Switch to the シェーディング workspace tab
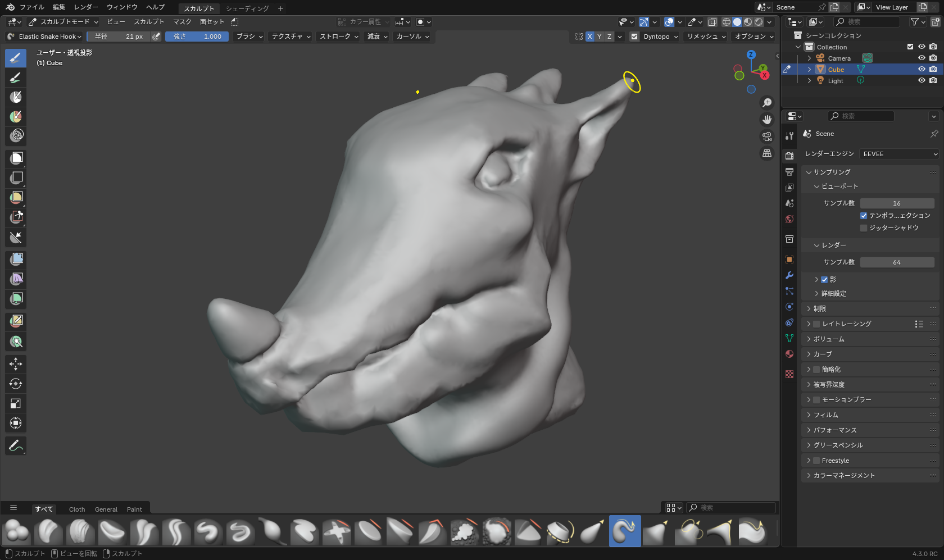 coord(247,8)
